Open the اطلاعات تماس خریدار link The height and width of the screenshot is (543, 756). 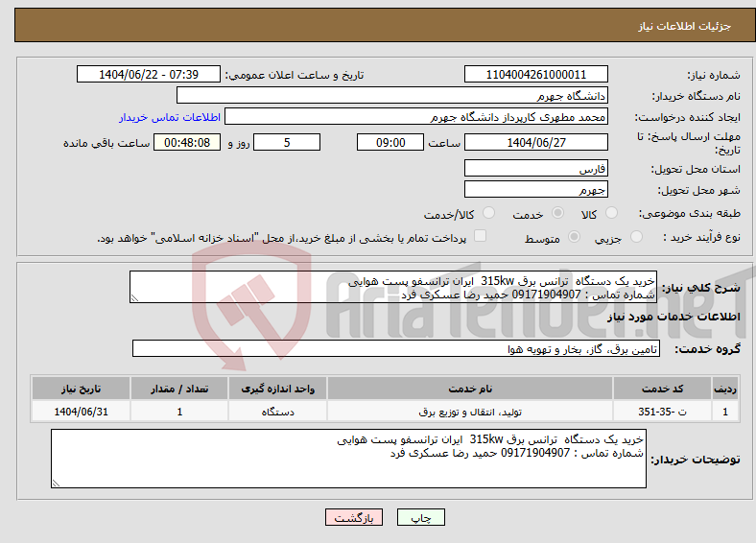click(170, 117)
